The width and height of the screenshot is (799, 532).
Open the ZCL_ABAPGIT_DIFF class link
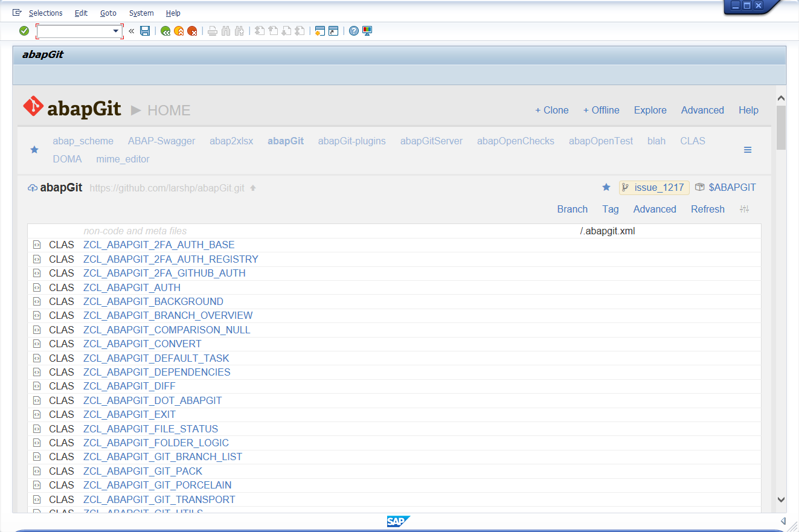tap(129, 386)
